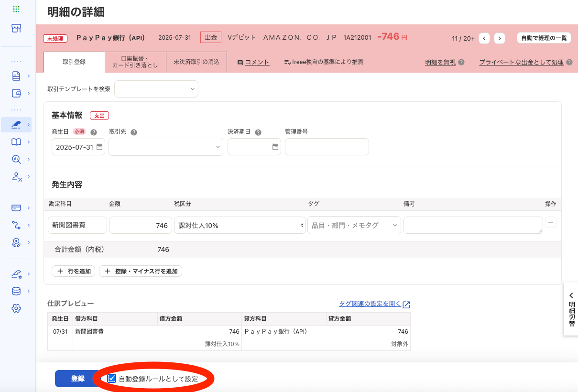Open the 取引テンプレートを検索 dropdown
Viewport: 578px width, 392px height.
tap(156, 89)
